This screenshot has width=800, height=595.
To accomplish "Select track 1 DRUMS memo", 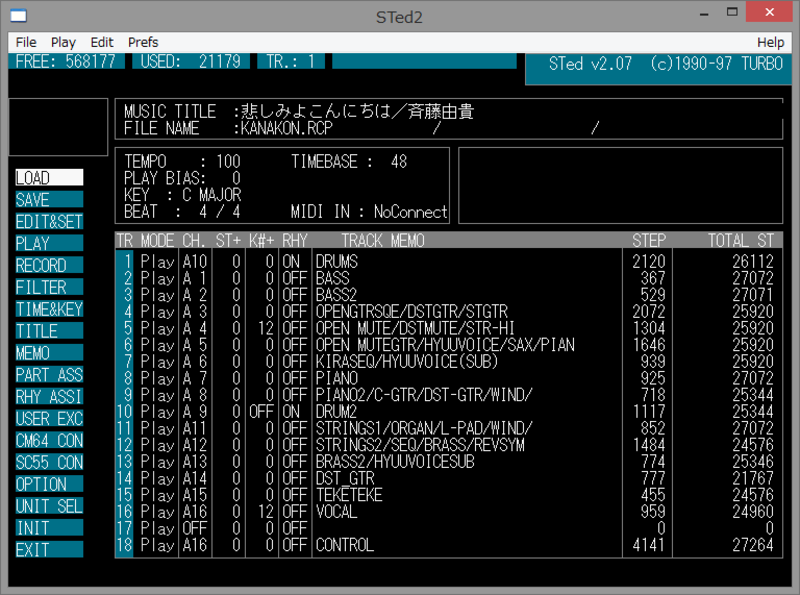I will coord(337,262).
